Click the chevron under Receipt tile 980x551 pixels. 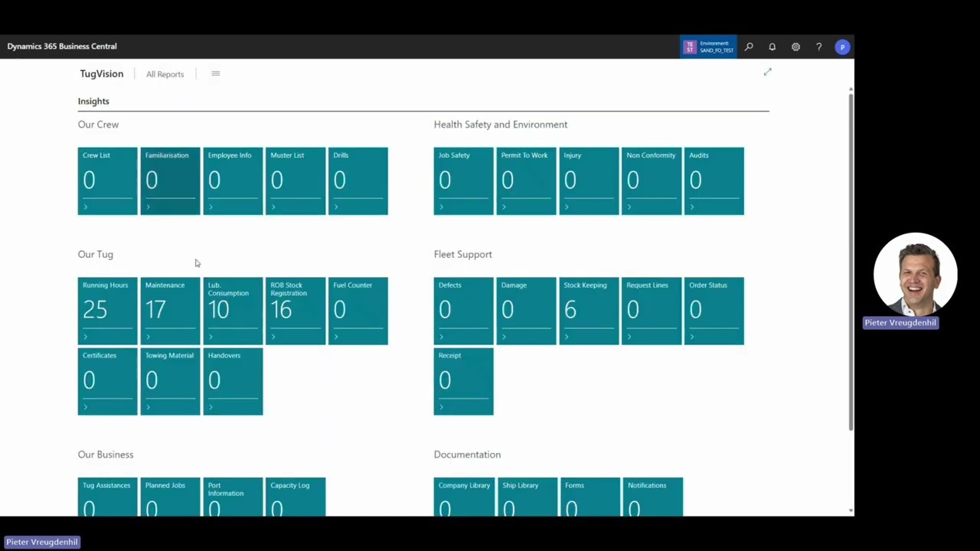point(442,407)
